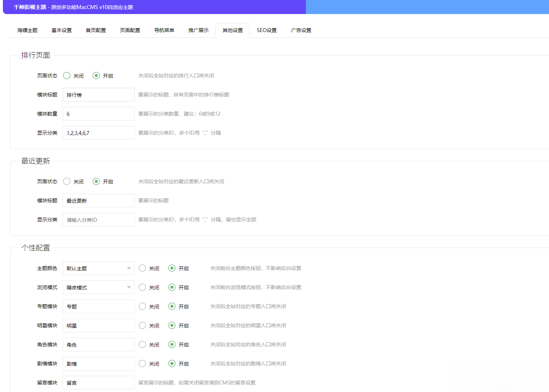Viewport: 549px width, 392px height.
Task: Switch to the 导航菜单 tab
Action: (164, 30)
